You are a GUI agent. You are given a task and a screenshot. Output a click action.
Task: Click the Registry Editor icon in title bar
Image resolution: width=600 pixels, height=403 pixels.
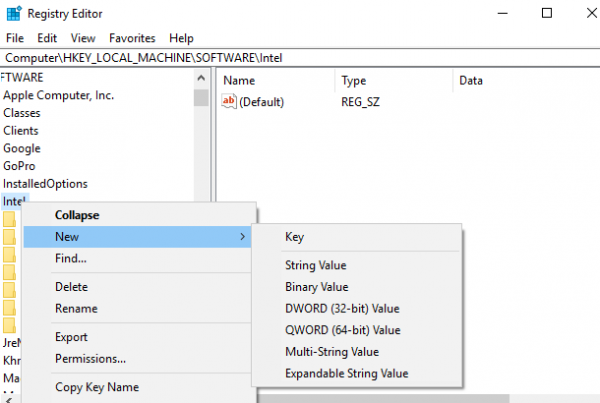pyautogui.click(x=15, y=14)
